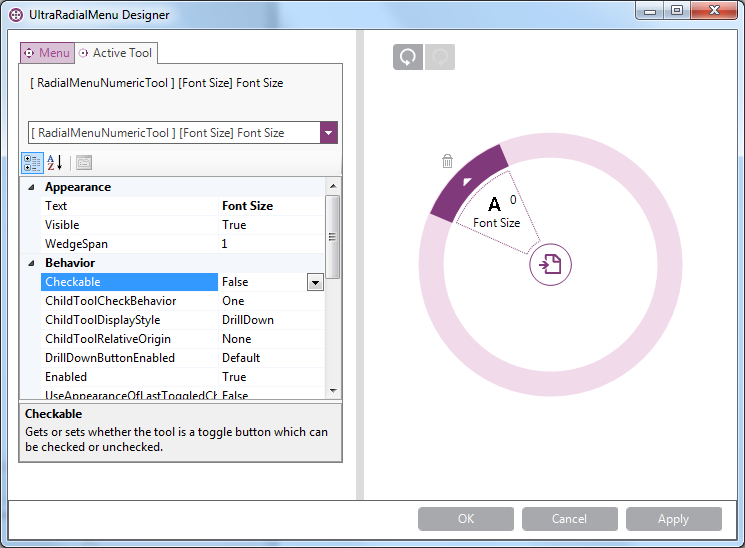Open the tool selector combo box dropdown

click(x=328, y=133)
